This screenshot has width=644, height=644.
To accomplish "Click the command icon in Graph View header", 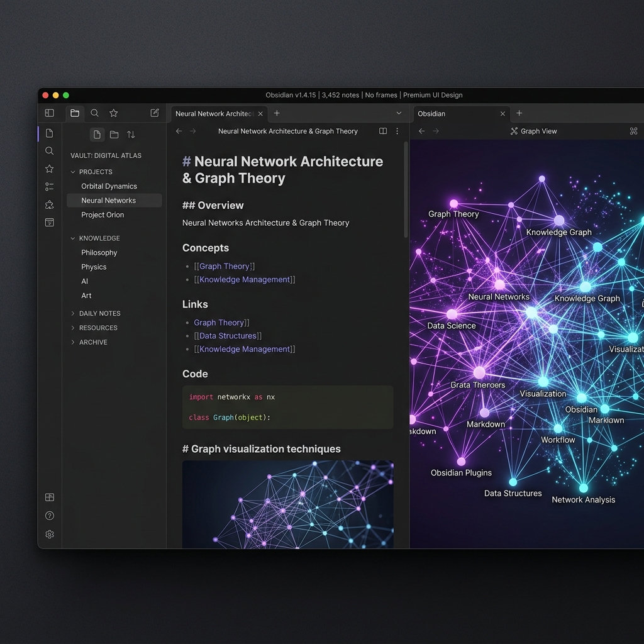I will click(633, 131).
